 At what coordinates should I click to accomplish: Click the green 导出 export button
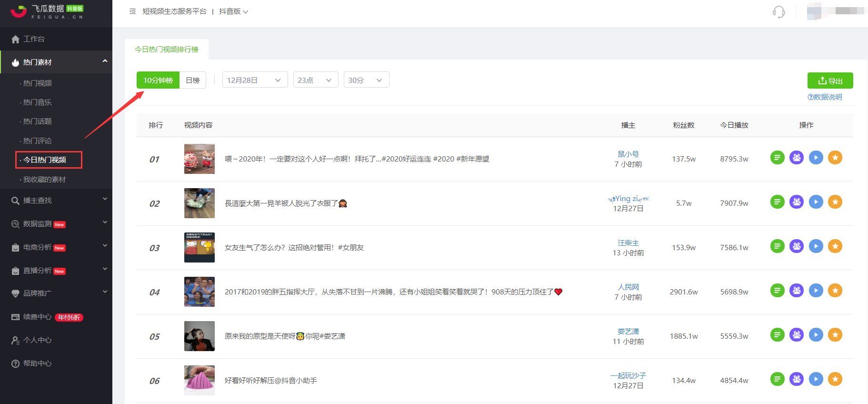tap(830, 81)
